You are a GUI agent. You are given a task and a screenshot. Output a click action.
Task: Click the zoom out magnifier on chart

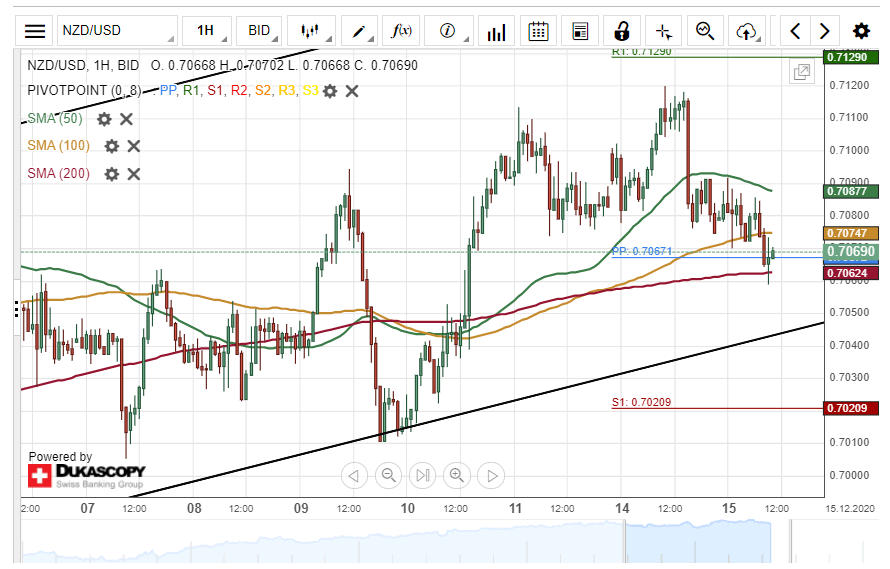point(389,476)
